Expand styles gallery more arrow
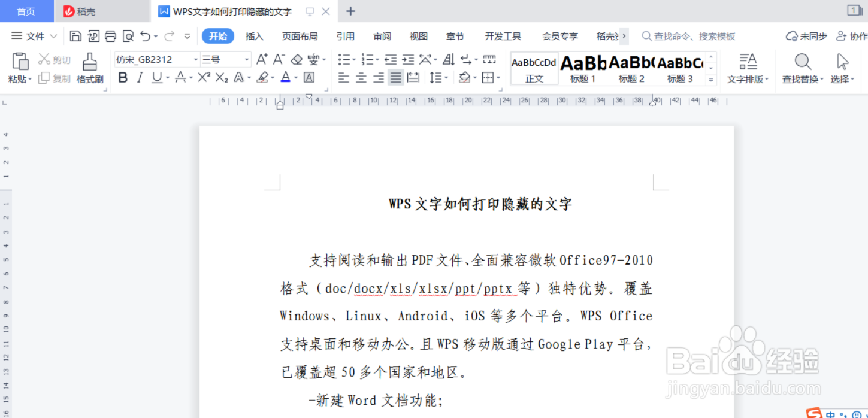This screenshot has height=418, width=868. pyautogui.click(x=712, y=80)
